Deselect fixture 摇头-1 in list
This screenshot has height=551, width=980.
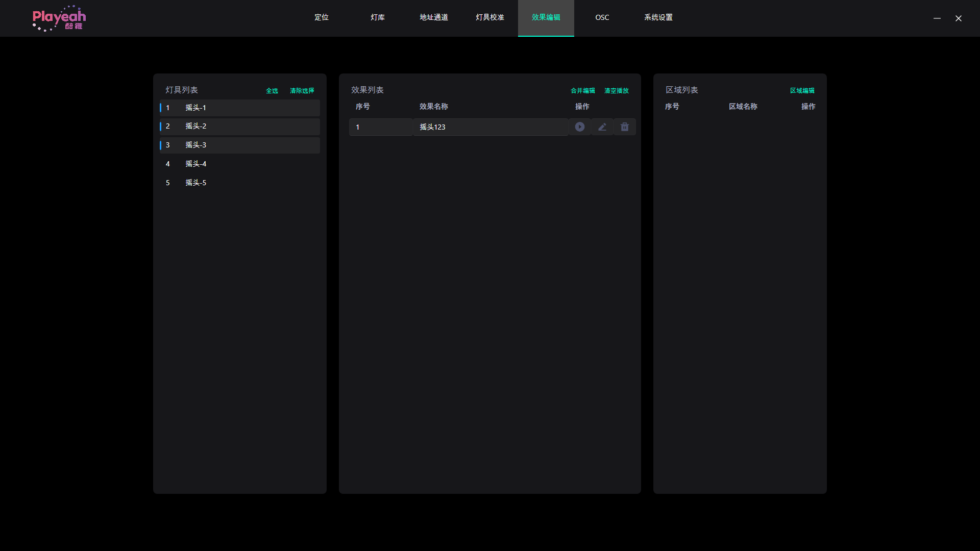tap(240, 108)
